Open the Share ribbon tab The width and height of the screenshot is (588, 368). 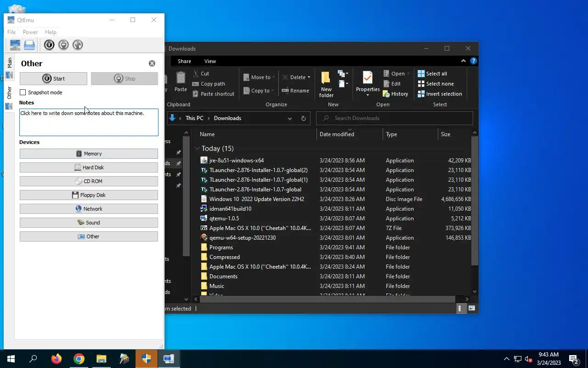[x=184, y=61]
